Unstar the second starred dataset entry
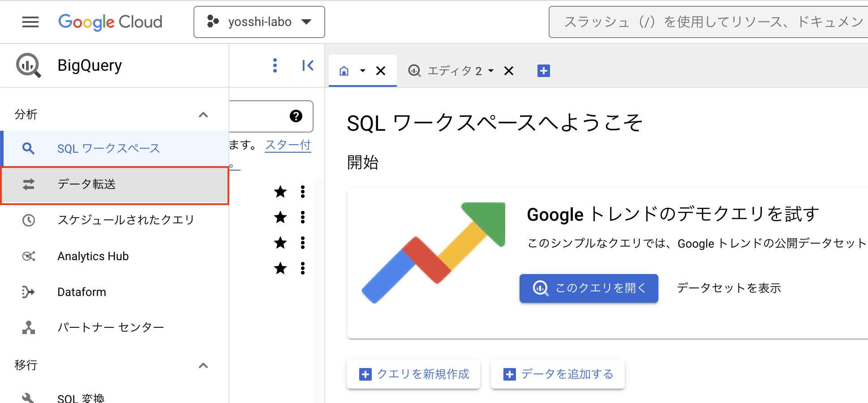Viewport: 868px width, 403px height. pyautogui.click(x=280, y=217)
